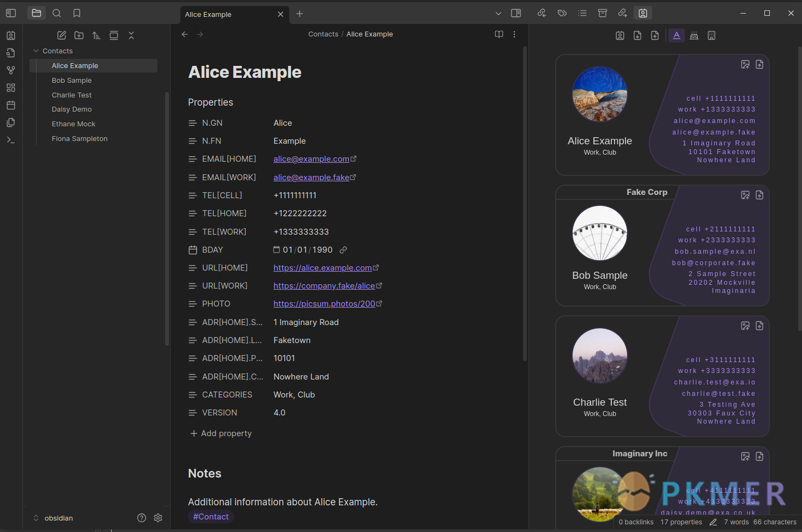Select Alice Example in the file tree
The height and width of the screenshot is (532, 802).
click(x=93, y=65)
